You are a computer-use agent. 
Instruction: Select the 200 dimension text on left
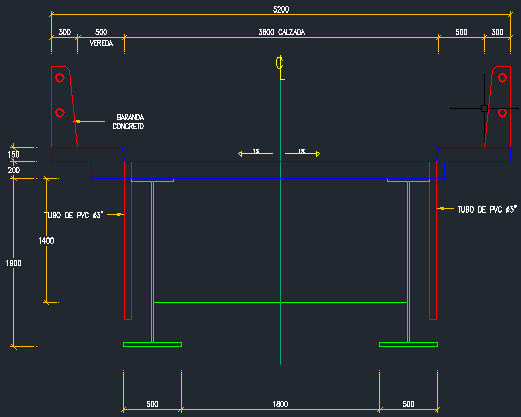pos(14,170)
